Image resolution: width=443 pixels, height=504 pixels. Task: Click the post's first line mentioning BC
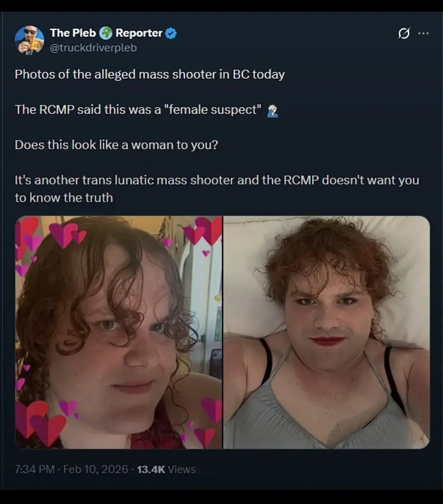(x=150, y=74)
